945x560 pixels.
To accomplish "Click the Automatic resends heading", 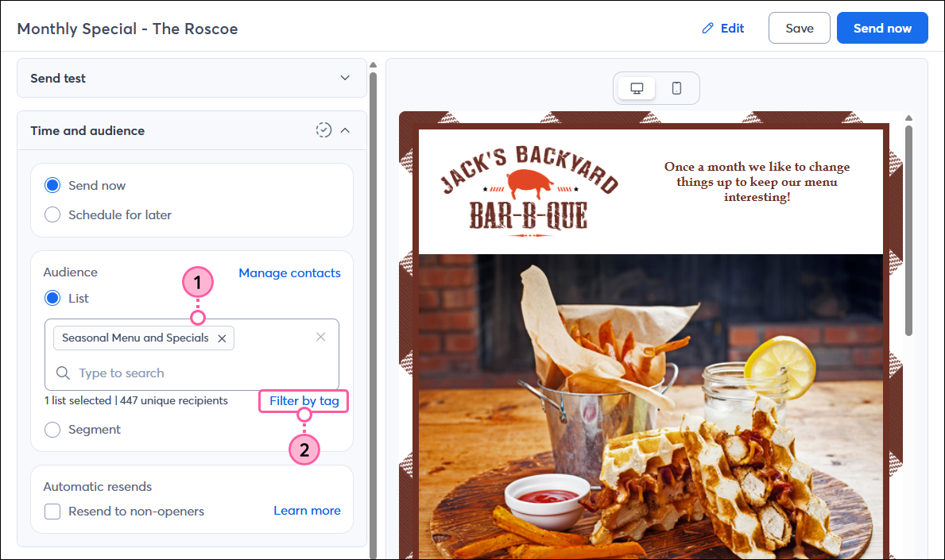I will pos(98,487).
